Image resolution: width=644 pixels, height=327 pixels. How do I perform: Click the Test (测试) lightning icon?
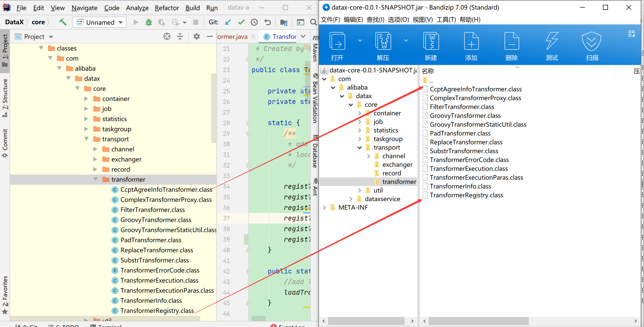point(552,42)
